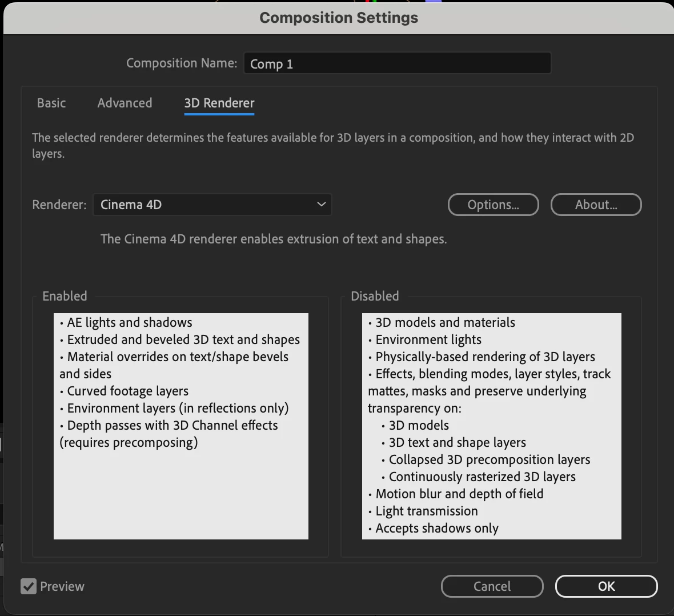The image size is (674, 616).
Task: Click the Cinema 4D renderer description text
Action: pyautogui.click(x=274, y=239)
